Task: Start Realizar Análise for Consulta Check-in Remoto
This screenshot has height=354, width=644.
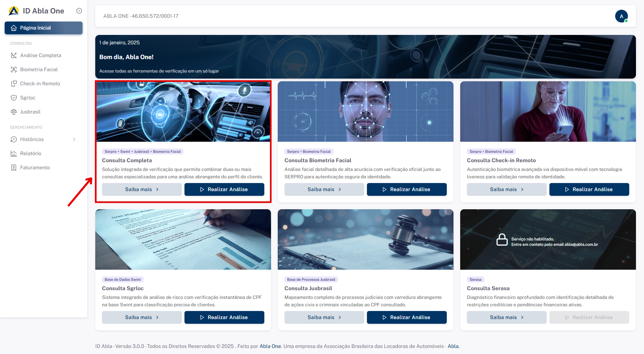Action: click(x=589, y=189)
